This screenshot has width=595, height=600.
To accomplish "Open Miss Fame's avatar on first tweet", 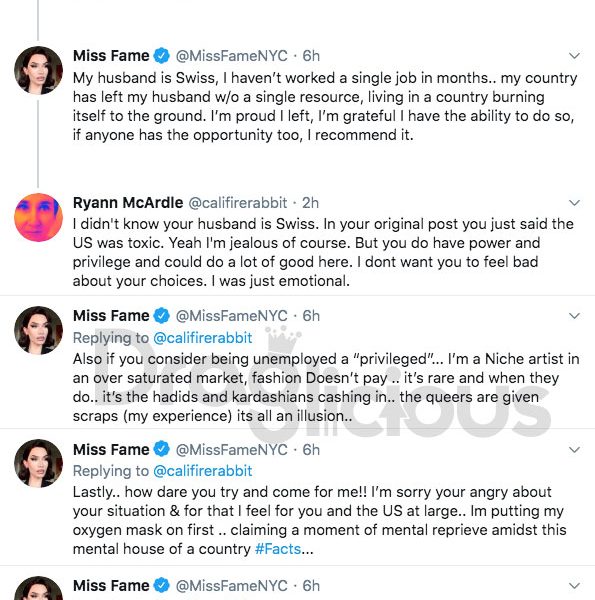I will pyautogui.click(x=38, y=70).
